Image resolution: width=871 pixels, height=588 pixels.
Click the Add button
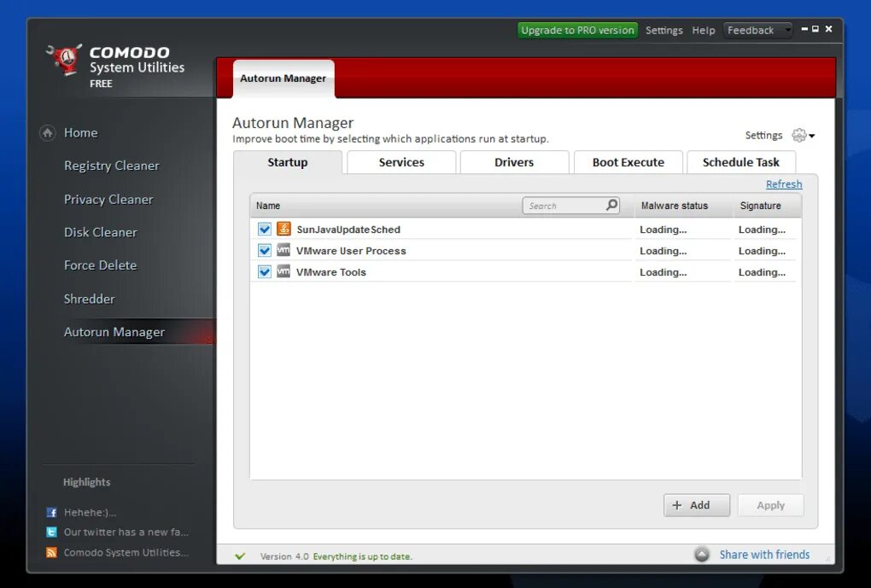(x=697, y=505)
